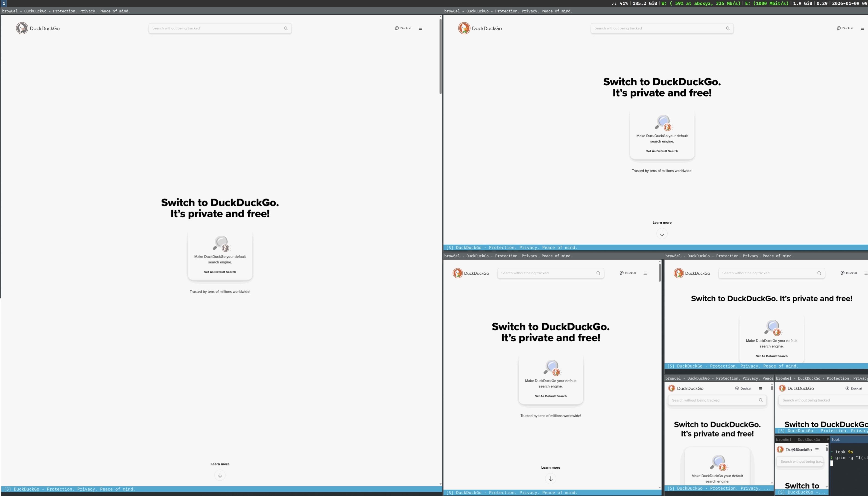Viewport: 868px width, 496px height.
Task: Click the 'Trusted by tens of millions' text under grayscale card
Action: tap(220, 292)
